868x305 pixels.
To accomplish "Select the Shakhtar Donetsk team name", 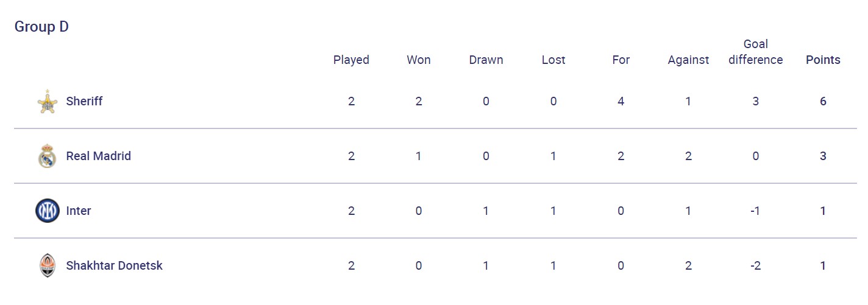I will point(114,266).
